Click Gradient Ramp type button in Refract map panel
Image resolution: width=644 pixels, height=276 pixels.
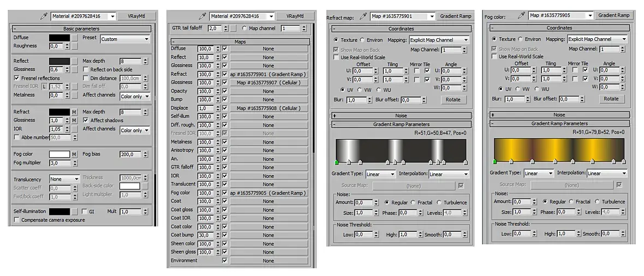pyautogui.click(x=455, y=16)
